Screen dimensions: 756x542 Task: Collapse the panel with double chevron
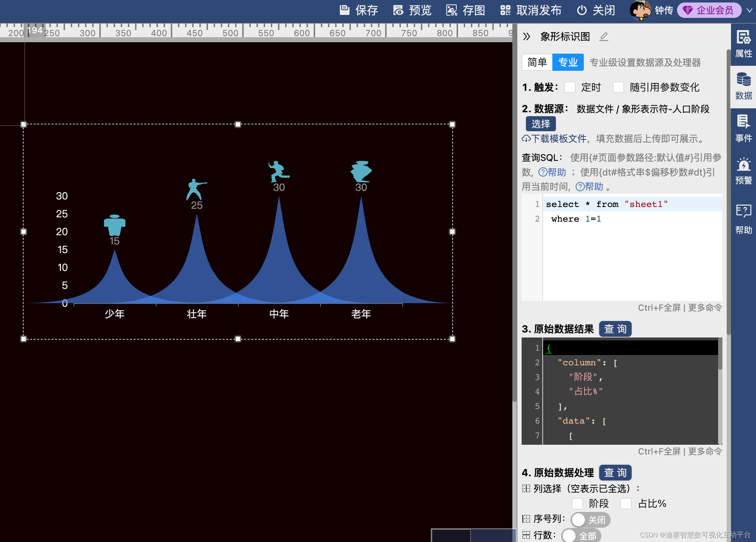[x=526, y=36]
